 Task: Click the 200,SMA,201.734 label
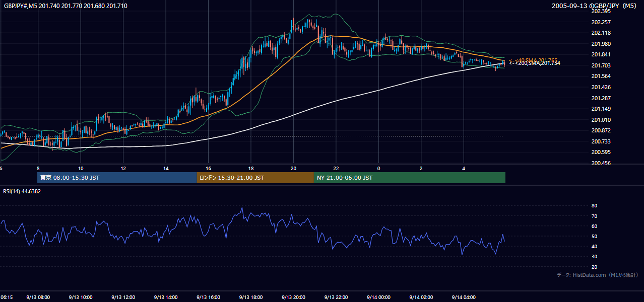click(534, 63)
